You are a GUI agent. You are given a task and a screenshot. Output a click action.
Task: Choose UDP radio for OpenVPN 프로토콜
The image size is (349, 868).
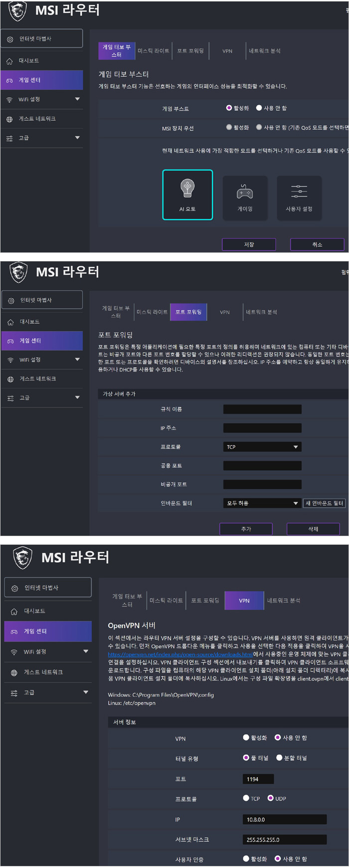tap(270, 798)
